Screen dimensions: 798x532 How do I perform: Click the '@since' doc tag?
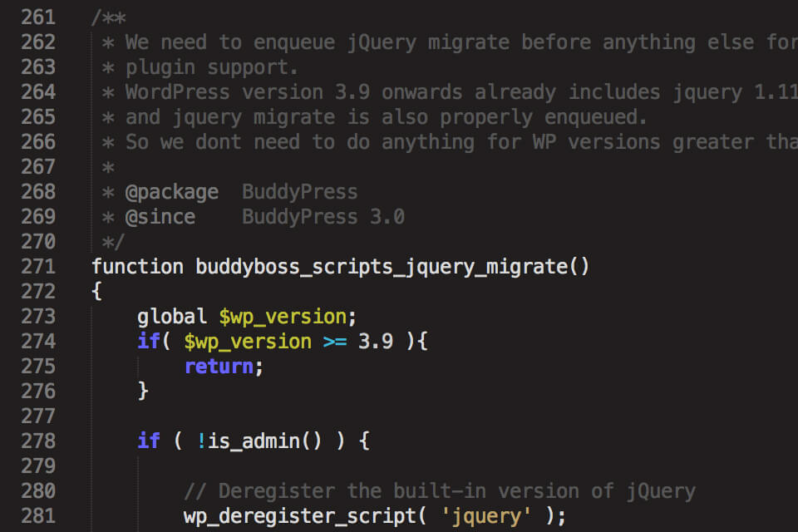[x=160, y=218]
